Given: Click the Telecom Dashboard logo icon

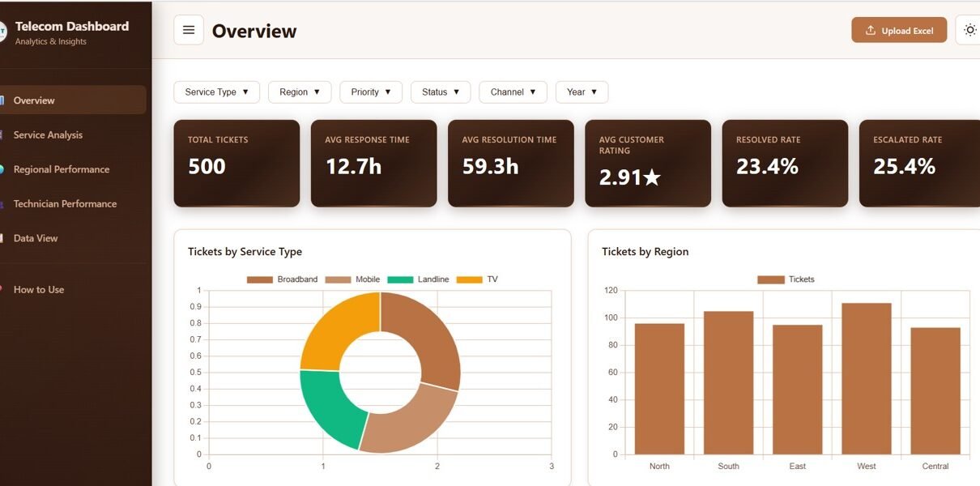Looking at the screenshot, I should click(2, 32).
